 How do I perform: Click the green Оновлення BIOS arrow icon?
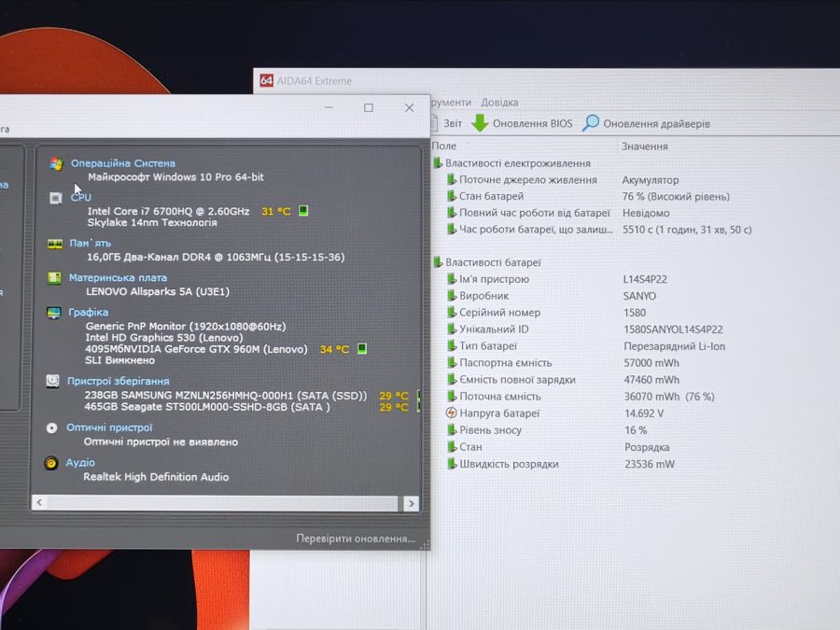tap(480, 123)
